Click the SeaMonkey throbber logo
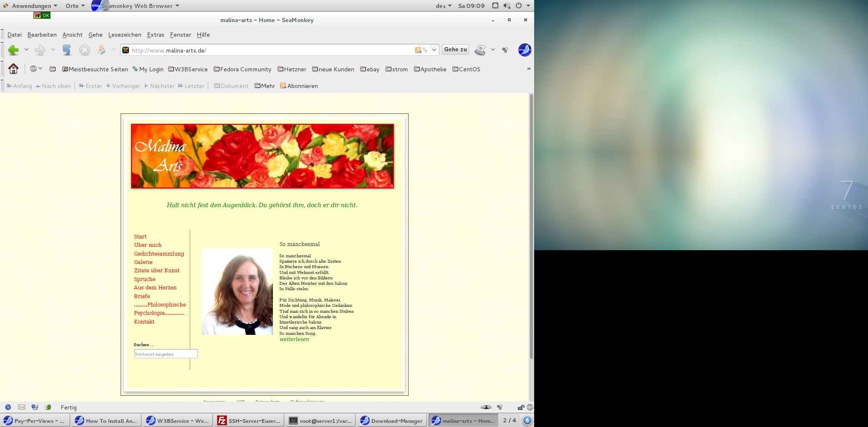Viewport: 868px width, 427px height. tap(524, 50)
